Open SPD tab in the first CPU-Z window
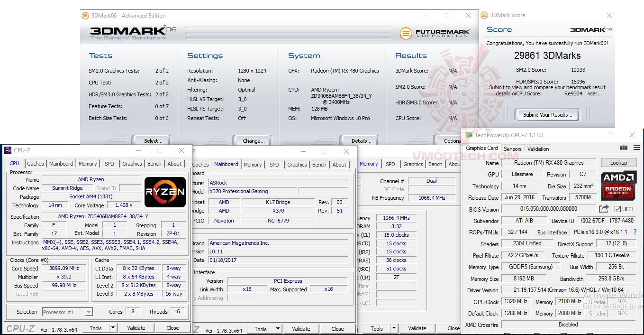Image resolution: width=644 pixels, height=335 pixels. pos(109,164)
